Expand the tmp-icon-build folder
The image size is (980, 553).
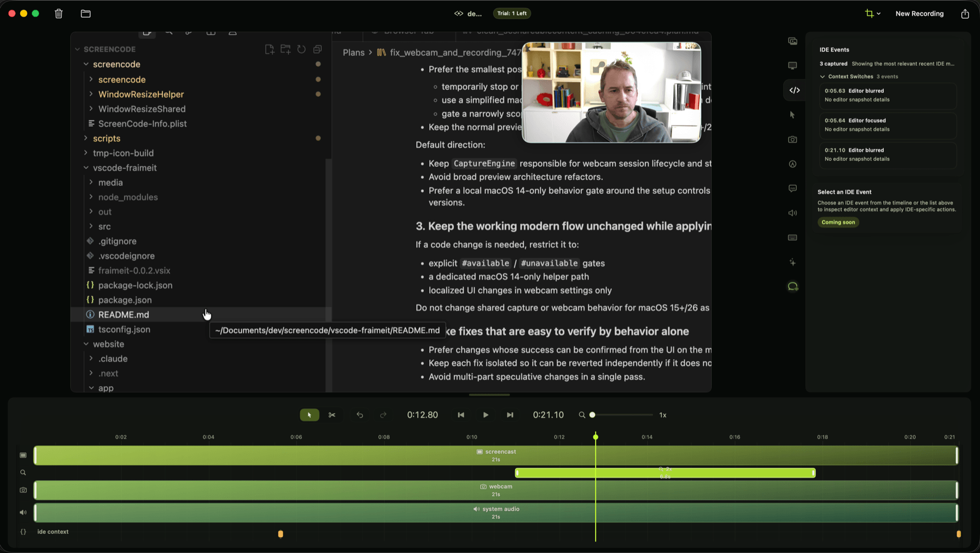(86, 153)
